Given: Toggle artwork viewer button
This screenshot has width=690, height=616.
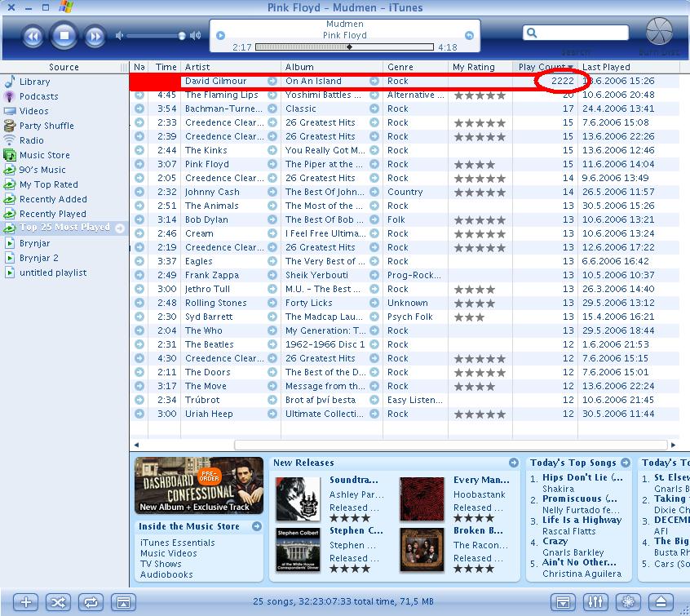Looking at the screenshot, I should [123, 602].
